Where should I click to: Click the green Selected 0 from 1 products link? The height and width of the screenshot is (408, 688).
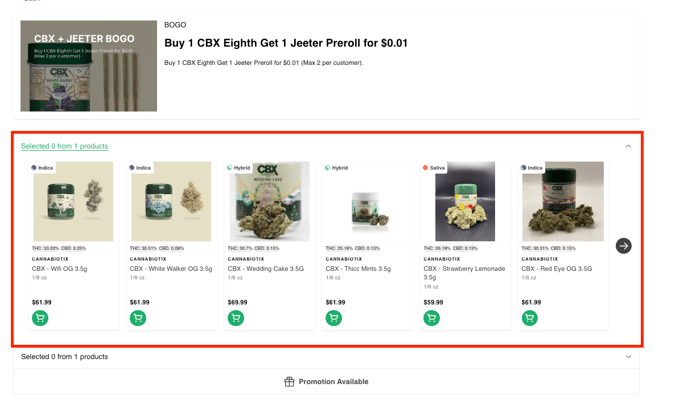[64, 146]
